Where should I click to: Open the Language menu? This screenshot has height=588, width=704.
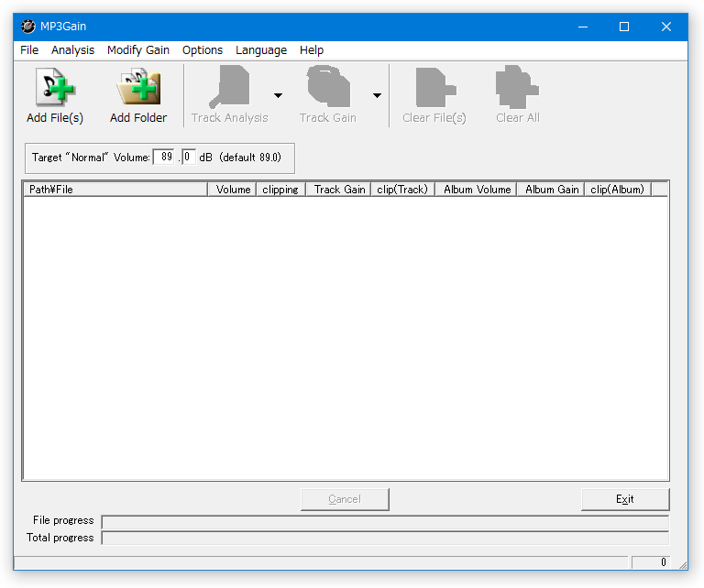click(261, 50)
